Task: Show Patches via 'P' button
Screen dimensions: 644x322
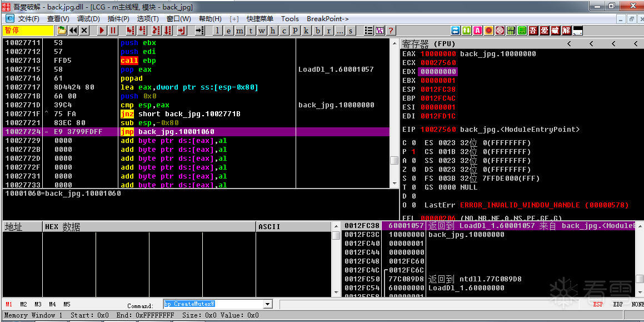Action: (x=295, y=31)
